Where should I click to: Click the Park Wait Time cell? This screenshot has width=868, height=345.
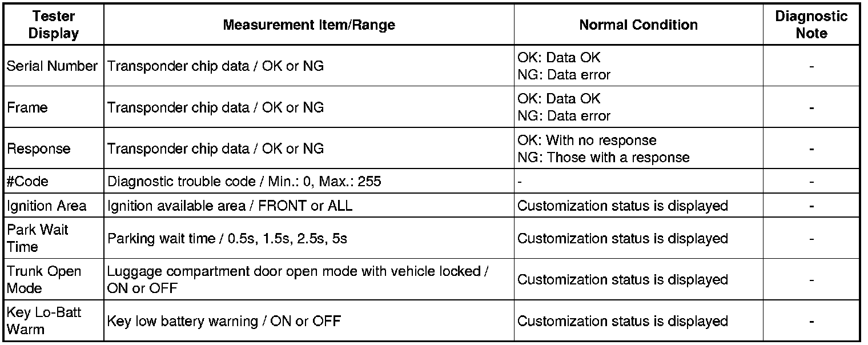coord(38,238)
